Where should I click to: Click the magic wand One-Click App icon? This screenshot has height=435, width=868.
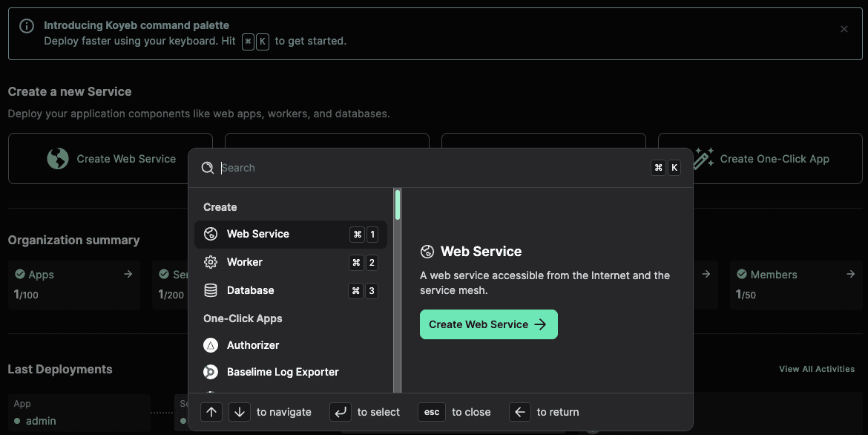(703, 159)
